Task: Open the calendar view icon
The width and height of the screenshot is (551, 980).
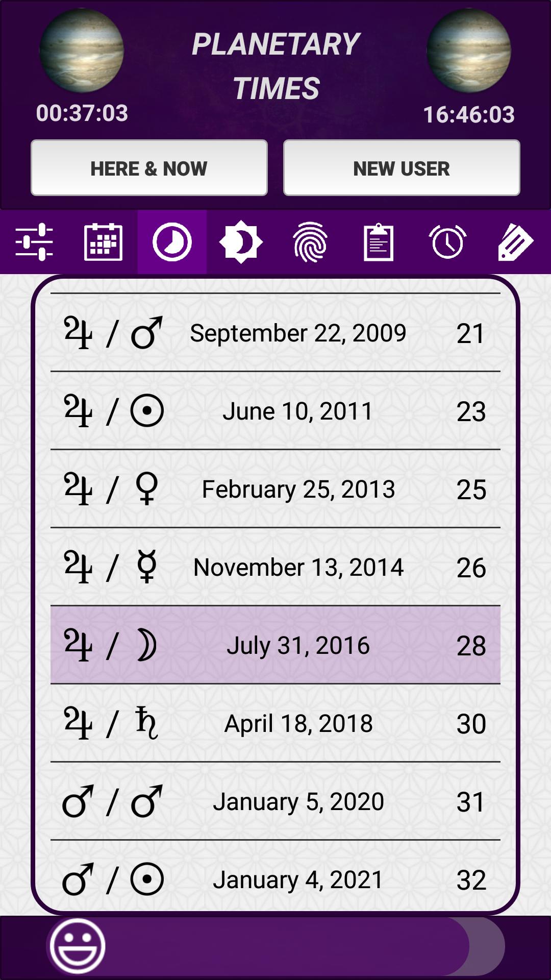Action: click(x=103, y=242)
